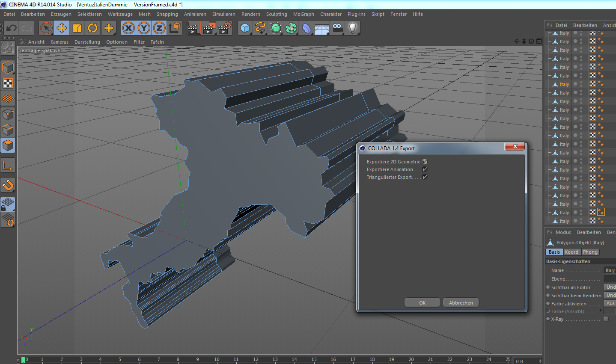Screen dimensions: 616x364
Task: Enable the X-Ray checkbox
Action: [606, 319]
